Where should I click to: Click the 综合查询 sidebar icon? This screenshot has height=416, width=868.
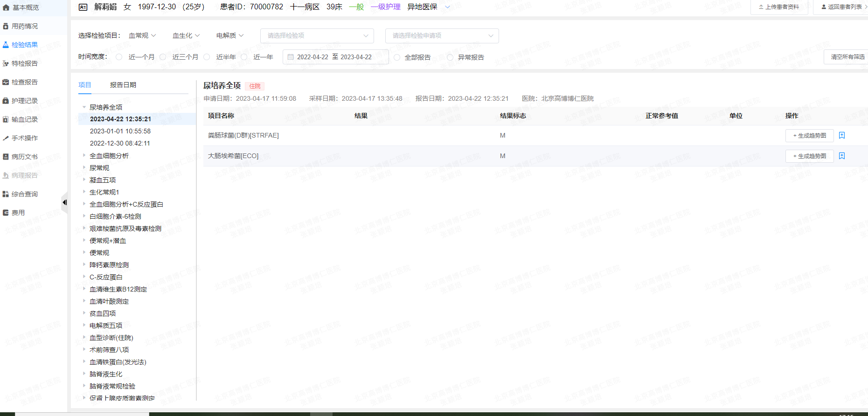click(x=6, y=194)
